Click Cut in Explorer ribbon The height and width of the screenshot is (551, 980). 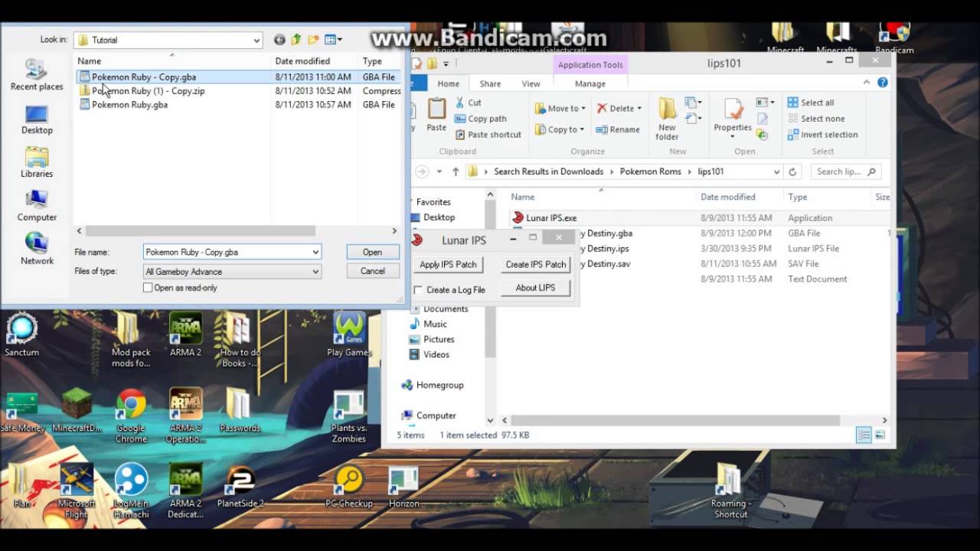point(468,103)
